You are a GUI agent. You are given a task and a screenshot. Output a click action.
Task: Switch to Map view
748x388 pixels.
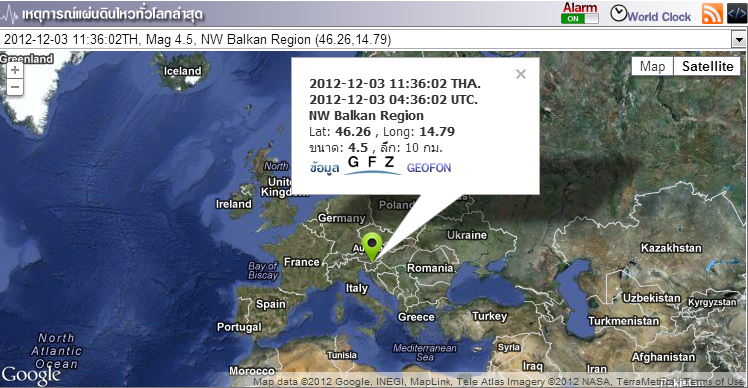652,66
